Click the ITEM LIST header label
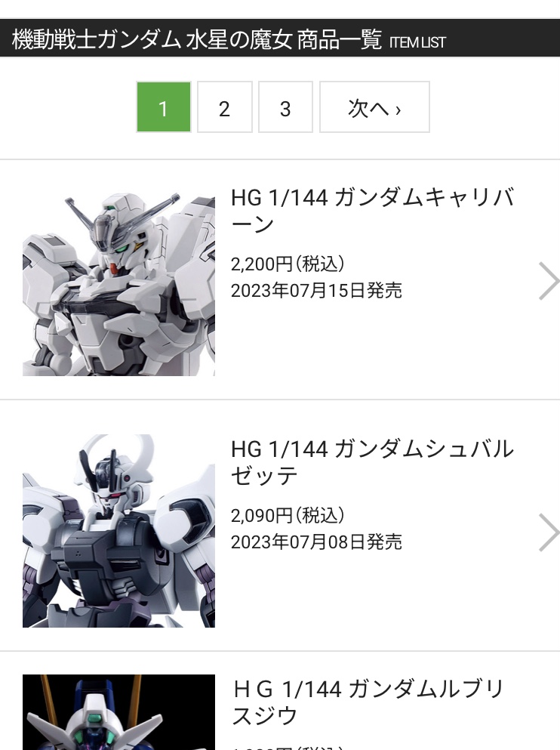The width and height of the screenshot is (560, 750). [417, 42]
